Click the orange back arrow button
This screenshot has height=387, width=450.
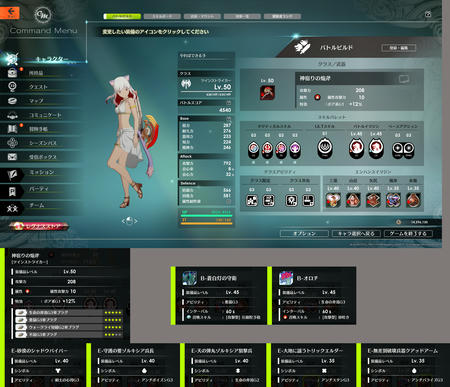pos(9,12)
